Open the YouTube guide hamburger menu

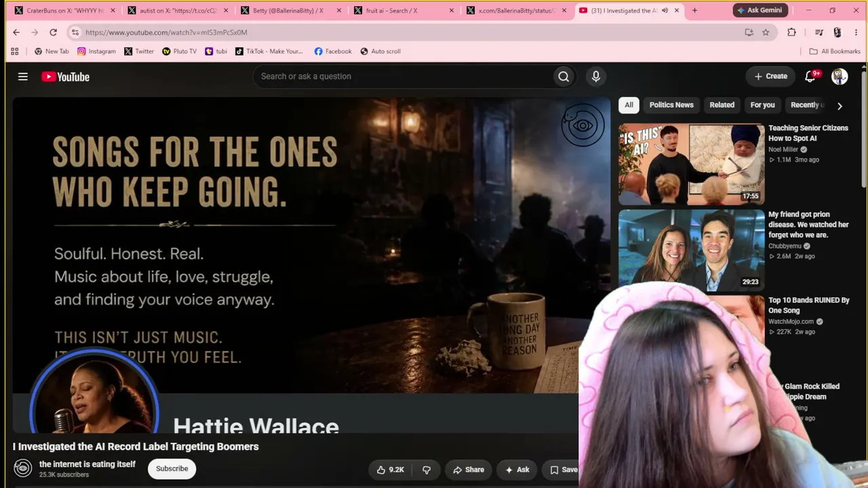pos(23,77)
